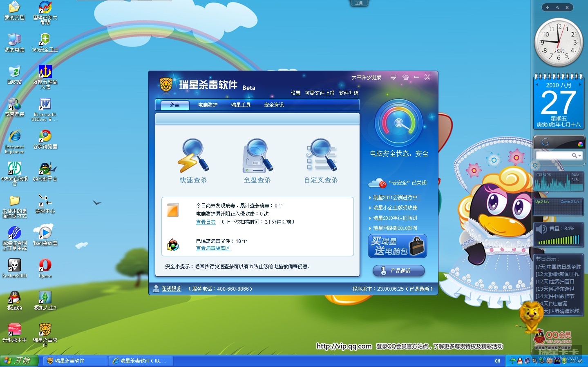
Task: Select the 极速QQ desktop icon
Action: tap(14, 301)
